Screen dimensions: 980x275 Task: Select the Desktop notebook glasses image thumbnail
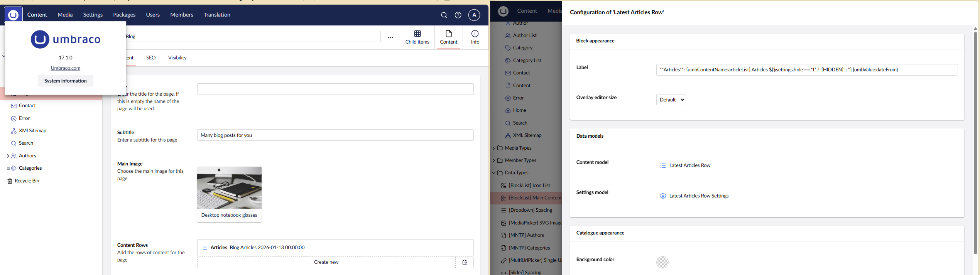229,188
